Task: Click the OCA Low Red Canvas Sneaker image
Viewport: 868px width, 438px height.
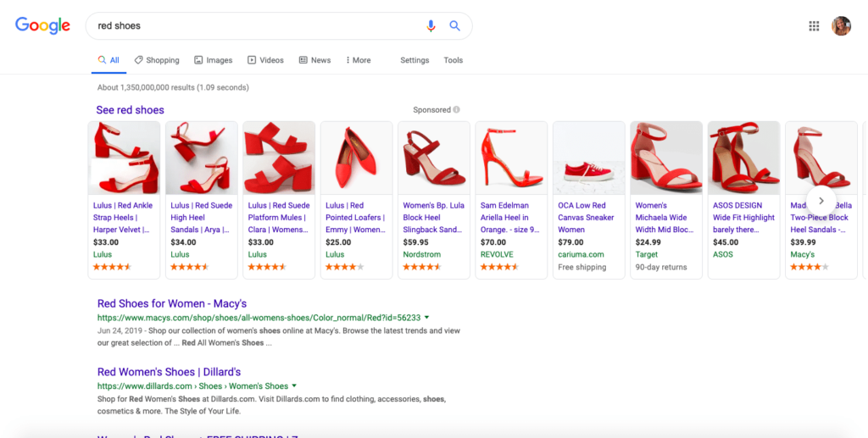Action: 588,159
